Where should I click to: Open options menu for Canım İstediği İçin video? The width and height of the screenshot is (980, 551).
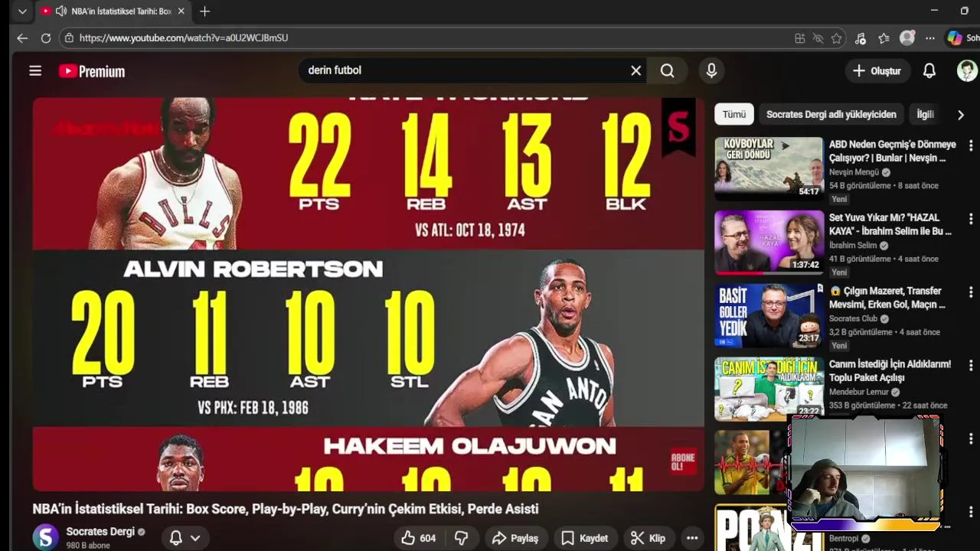(x=971, y=366)
